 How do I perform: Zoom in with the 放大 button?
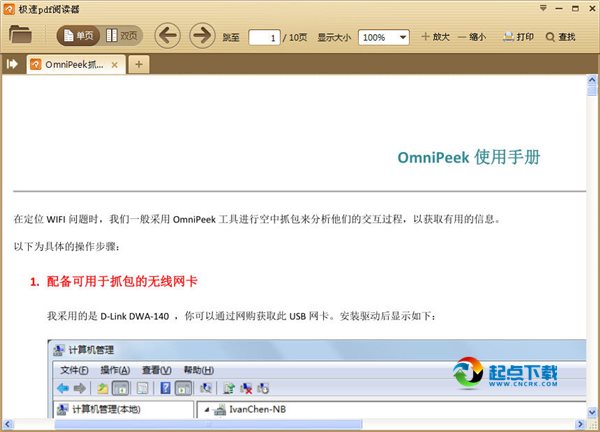click(x=435, y=37)
